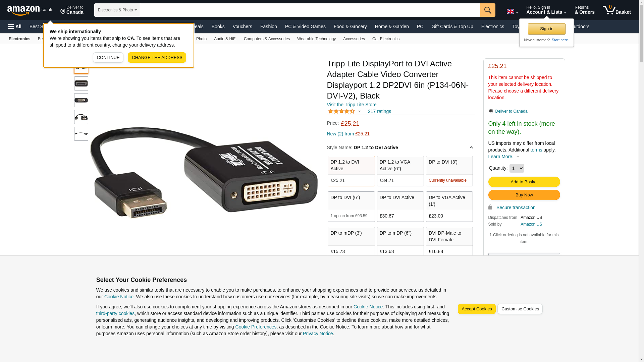Open the Electronics & Photo search category dropdown
Viewport: 644px width, 362px height.
117,10
